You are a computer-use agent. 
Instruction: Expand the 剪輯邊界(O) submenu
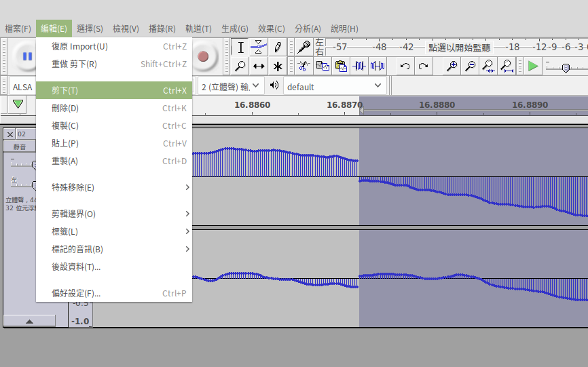114,214
